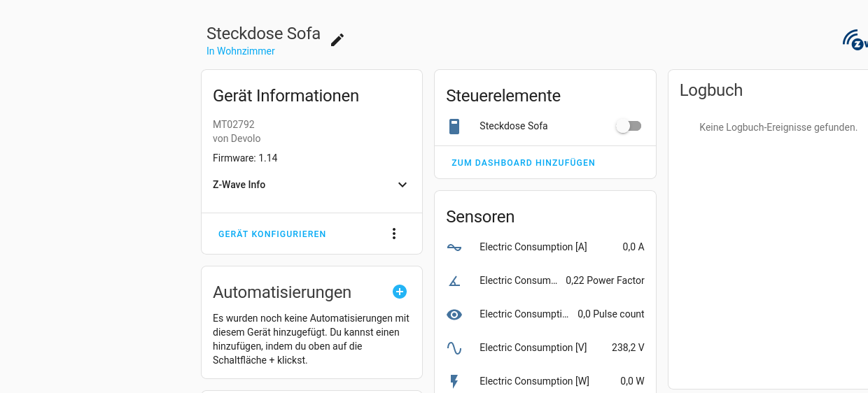This screenshot has height=393, width=868.
Task: Click the von Devolo manufacturer text
Action: pos(237,138)
